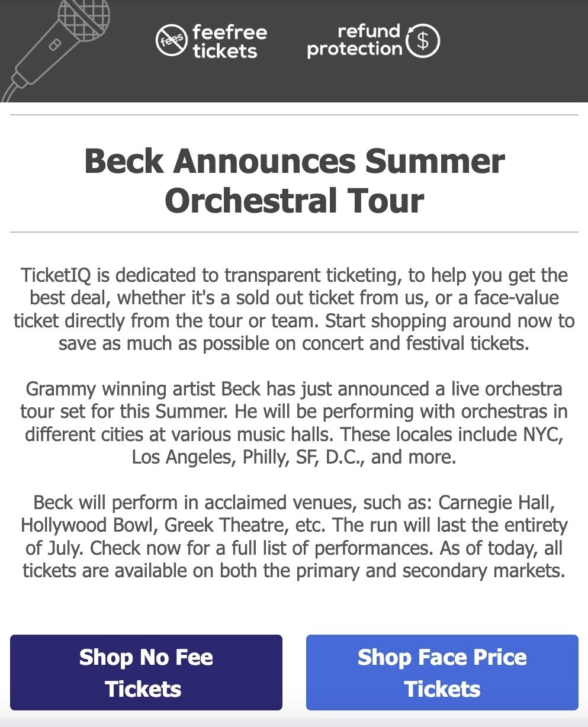The width and height of the screenshot is (588, 727).
Task: Click the Grammy winning artist Beck paragraph
Action: click(294, 423)
